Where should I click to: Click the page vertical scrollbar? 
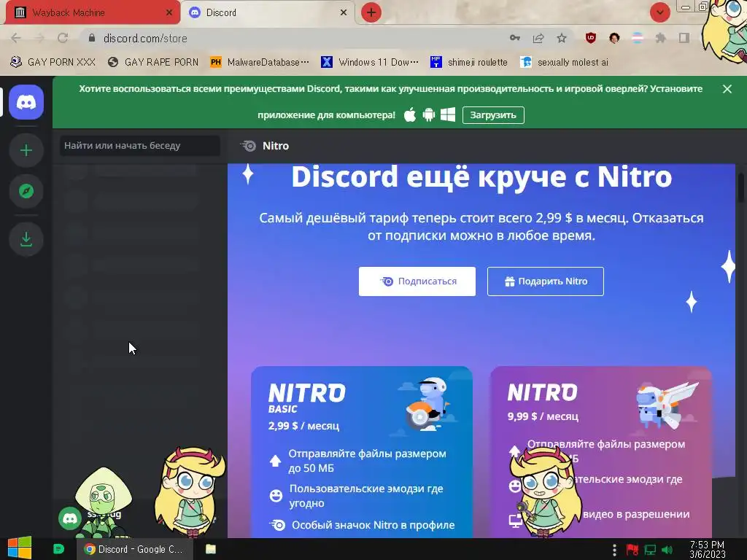coord(741,189)
